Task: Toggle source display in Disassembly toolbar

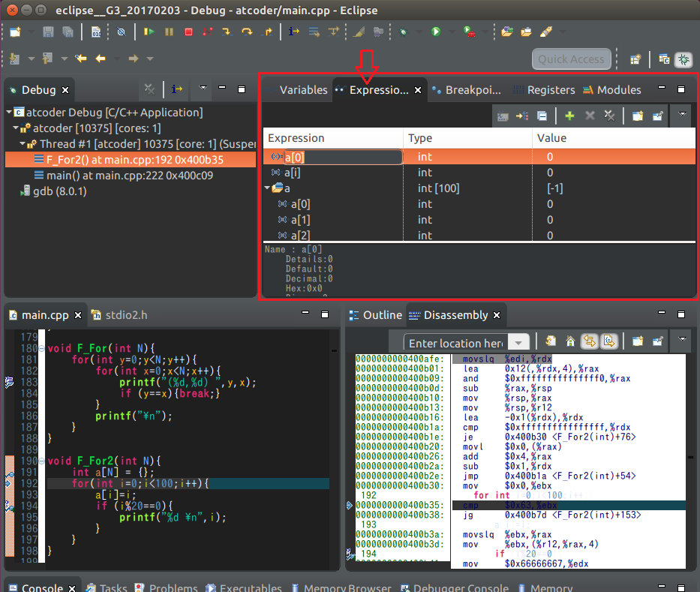Action: point(610,341)
